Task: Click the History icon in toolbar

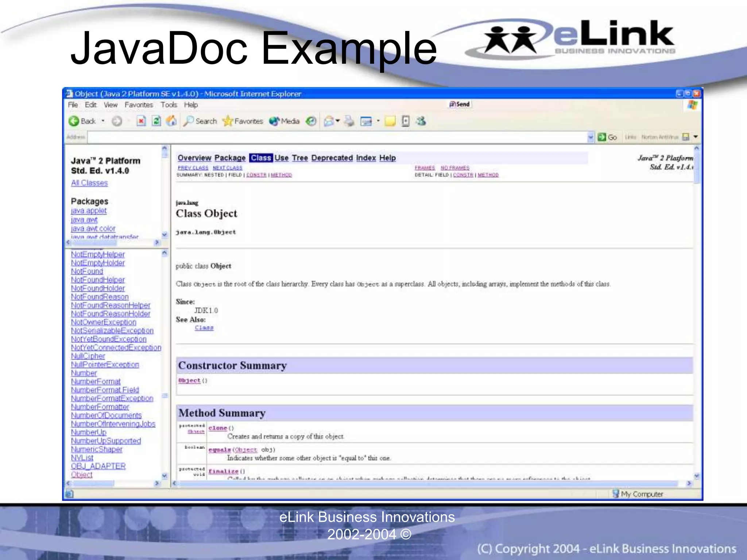Action: tap(311, 121)
